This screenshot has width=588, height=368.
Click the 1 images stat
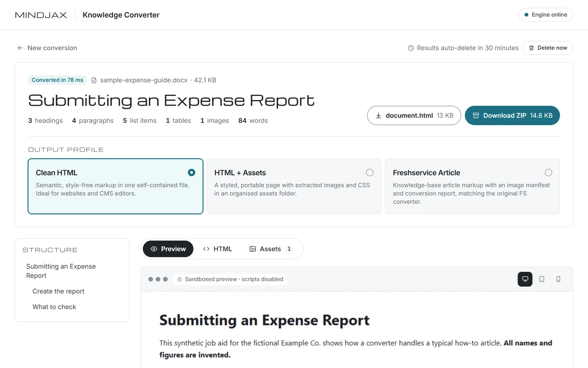click(x=215, y=121)
